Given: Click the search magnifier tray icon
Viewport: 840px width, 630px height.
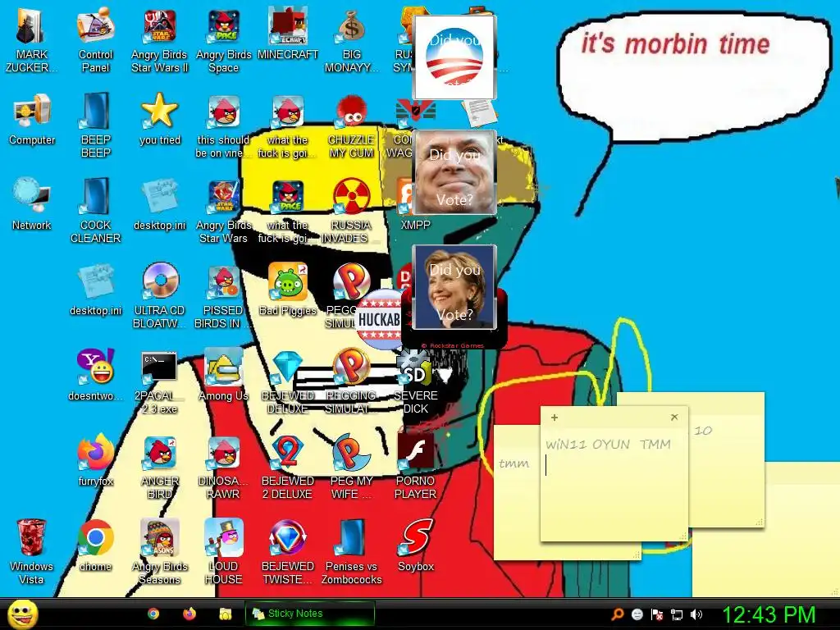Looking at the screenshot, I should (x=618, y=614).
